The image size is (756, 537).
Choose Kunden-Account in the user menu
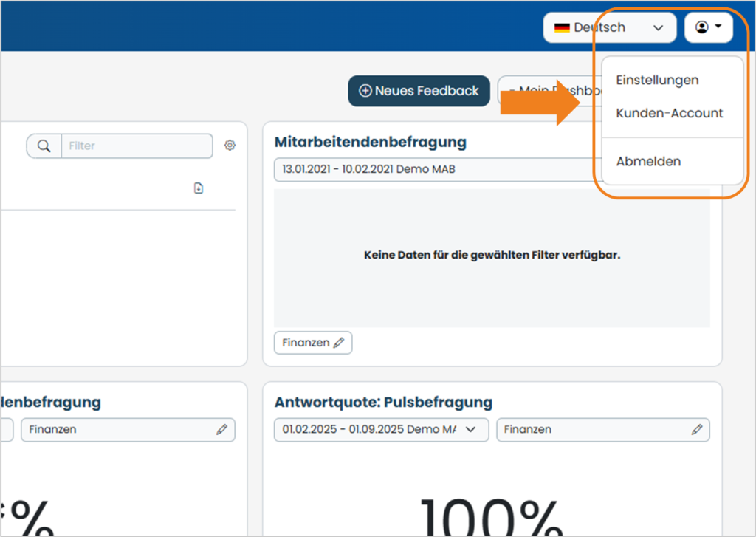tap(669, 113)
